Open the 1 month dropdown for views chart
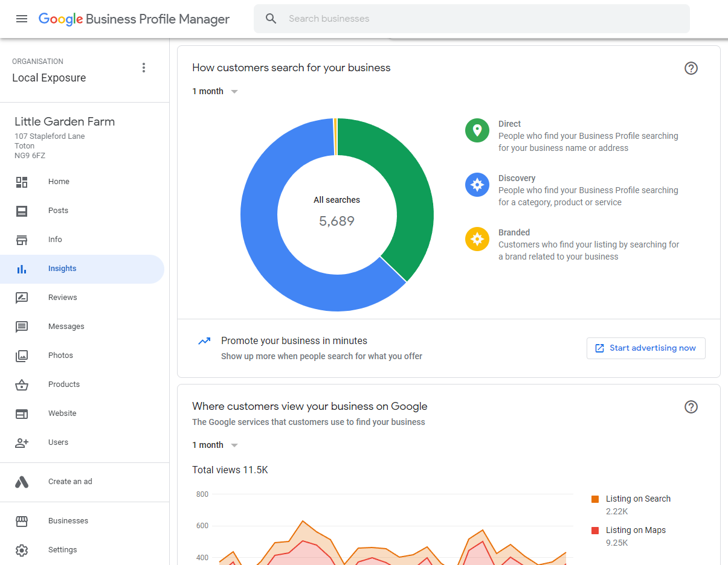Image resolution: width=728 pixels, height=565 pixels. point(215,444)
